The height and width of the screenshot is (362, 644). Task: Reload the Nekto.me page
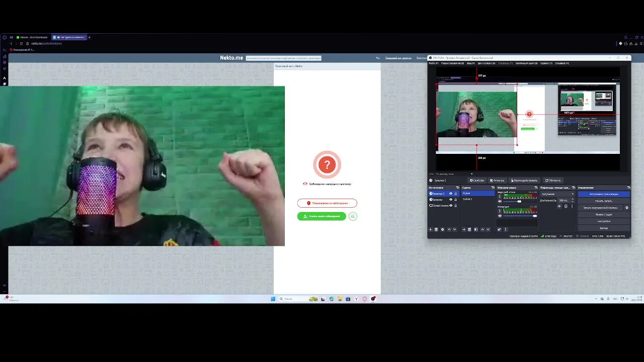pos(21,44)
